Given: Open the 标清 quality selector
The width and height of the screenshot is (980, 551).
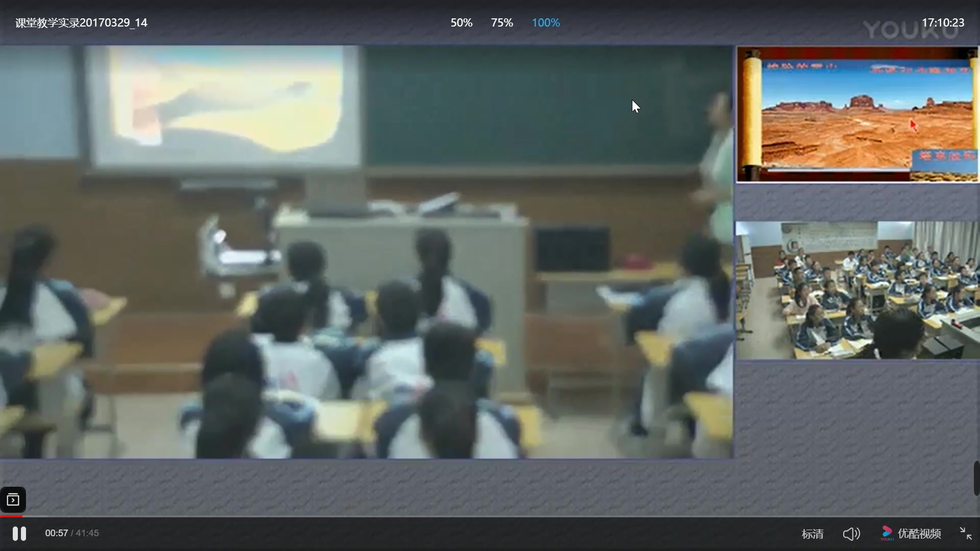Looking at the screenshot, I should (812, 534).
